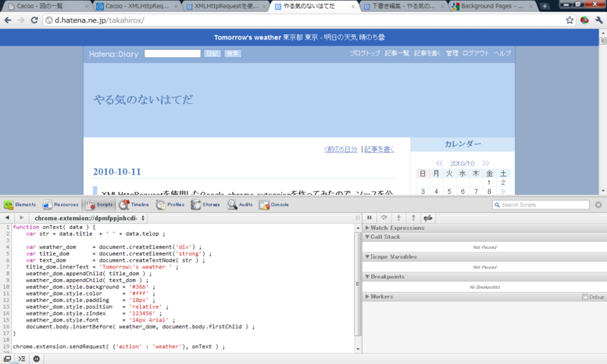Open the ヘルプ link

(x=502, y=53)
